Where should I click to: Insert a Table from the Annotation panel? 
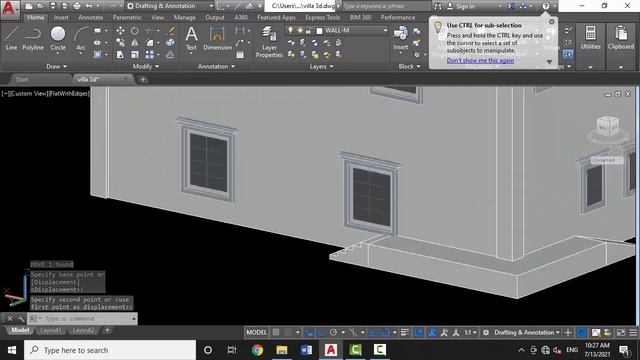240,55
